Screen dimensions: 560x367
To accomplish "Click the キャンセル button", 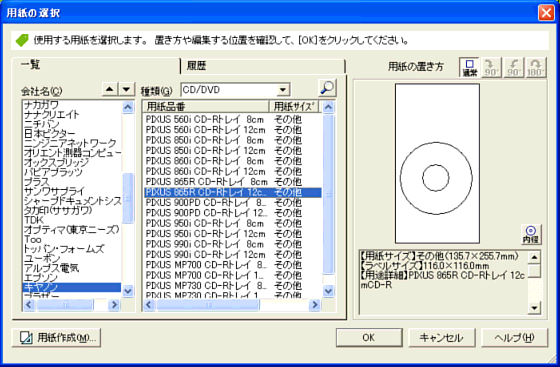I will pyautogui.click(x=441, y=338).
